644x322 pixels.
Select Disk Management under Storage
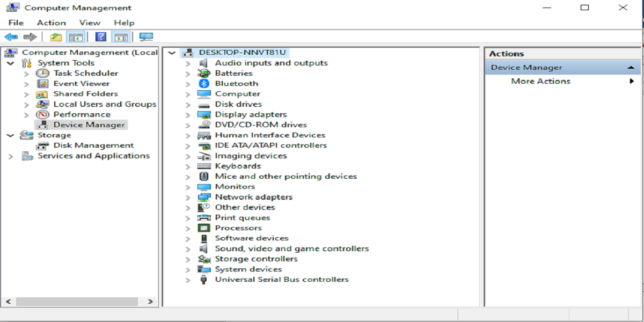[93, 145]
